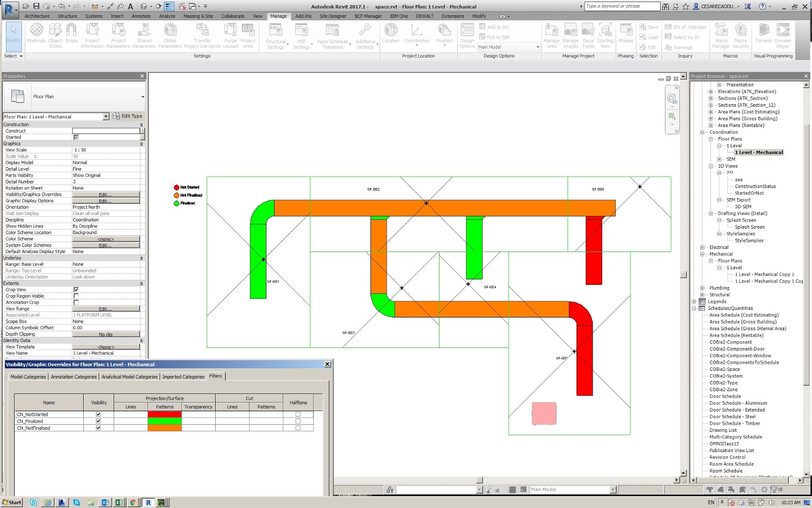
Task: Uncheck visibility for CN_NotStarted filter
Action: 98,414
